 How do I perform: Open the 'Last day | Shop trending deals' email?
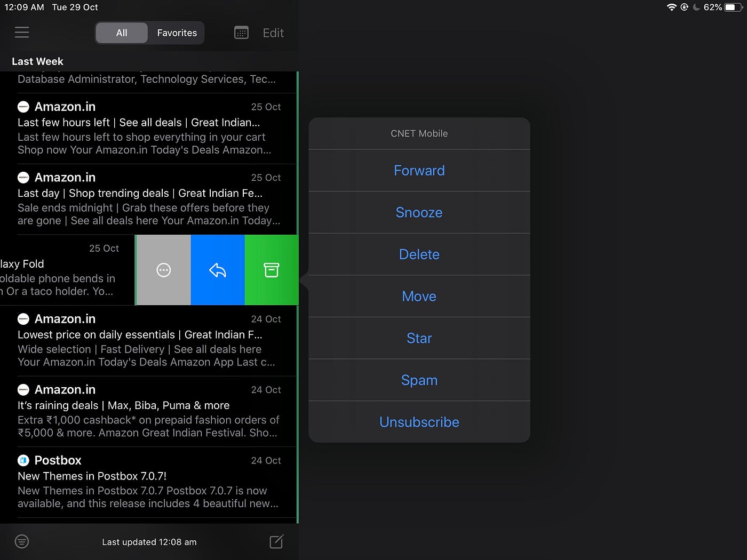click(x=148, y=199)
